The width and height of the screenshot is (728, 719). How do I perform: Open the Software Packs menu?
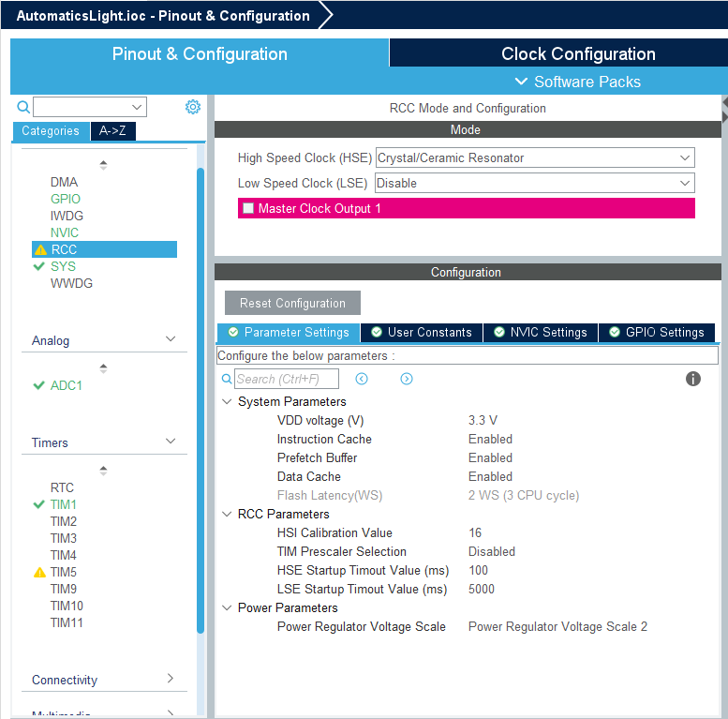coord(578,82)
